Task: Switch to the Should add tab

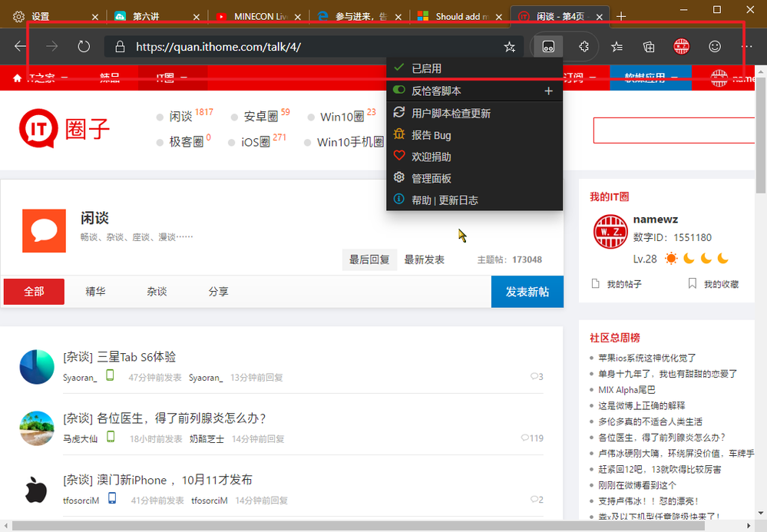Action: point(458,17)
